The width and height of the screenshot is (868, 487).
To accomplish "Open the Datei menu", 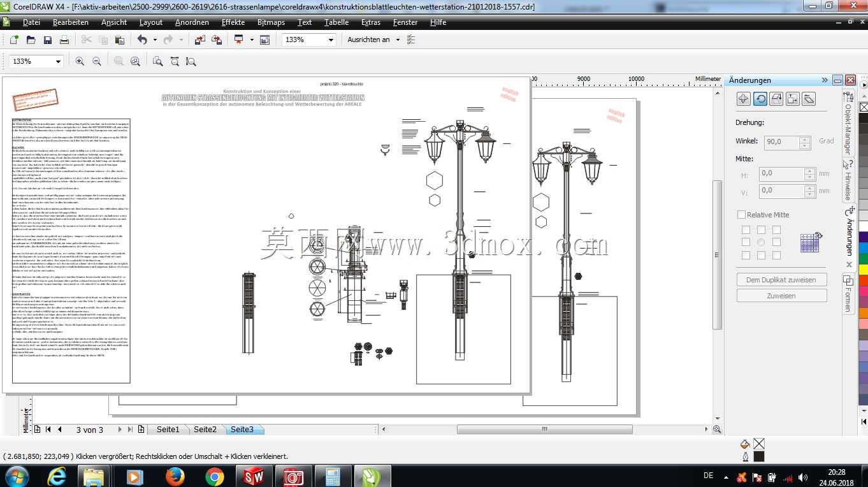I will click(31, 22).
